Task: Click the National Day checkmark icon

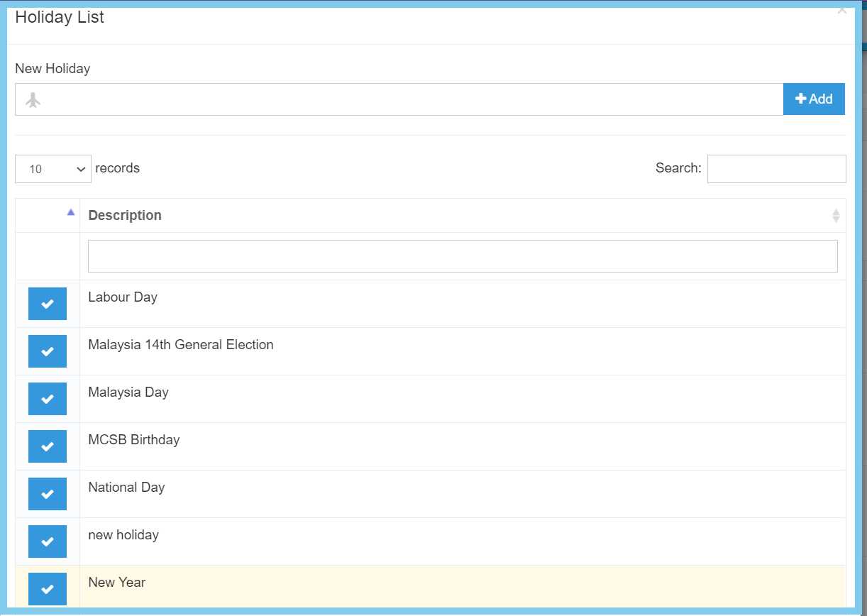Action: point(48,494)
